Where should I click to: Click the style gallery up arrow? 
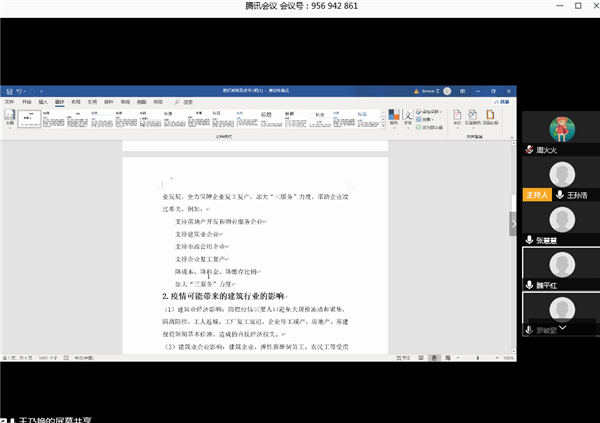click(x=383, y=113)
